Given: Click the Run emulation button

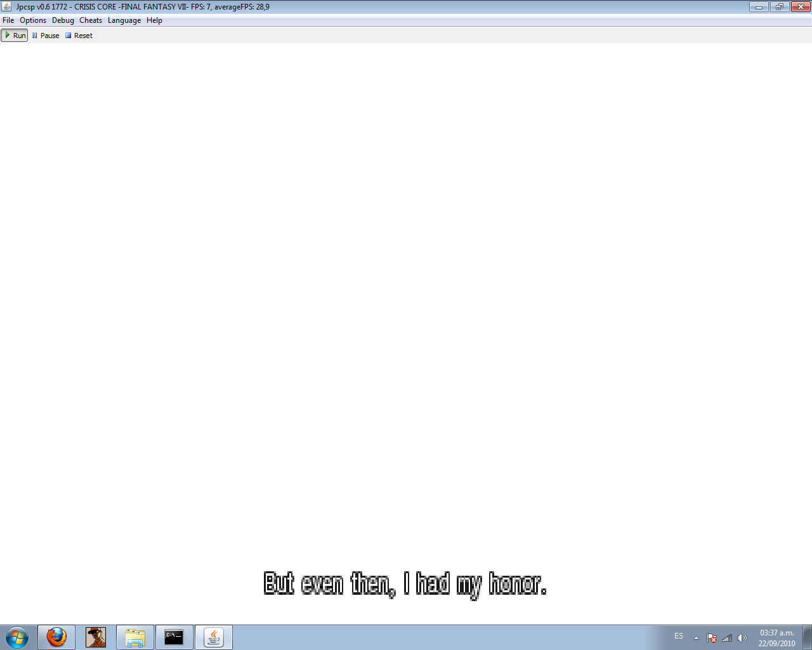Looking at the screenshot, I should point(15,36).
